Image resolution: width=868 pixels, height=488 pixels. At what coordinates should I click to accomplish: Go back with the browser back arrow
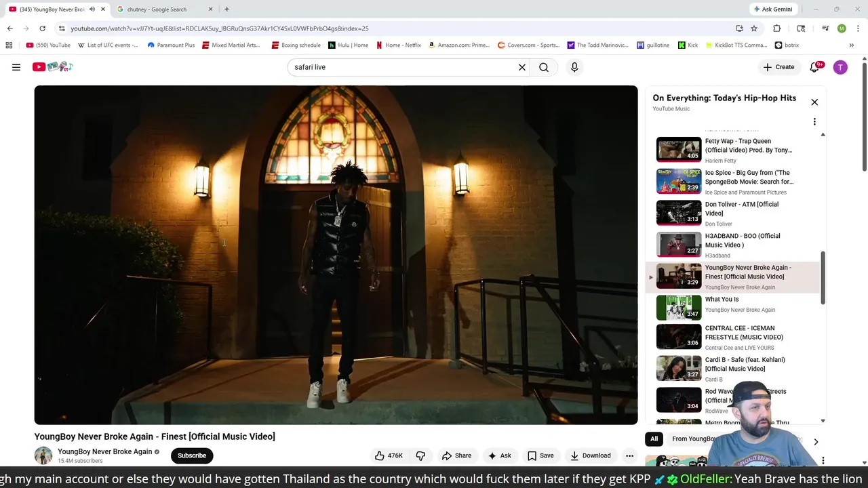point(9,28)
